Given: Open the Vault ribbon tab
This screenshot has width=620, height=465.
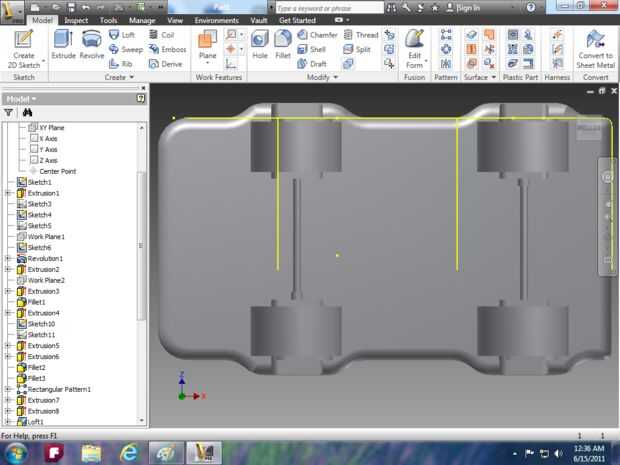Looking at the screenshot, I should 259,20.
